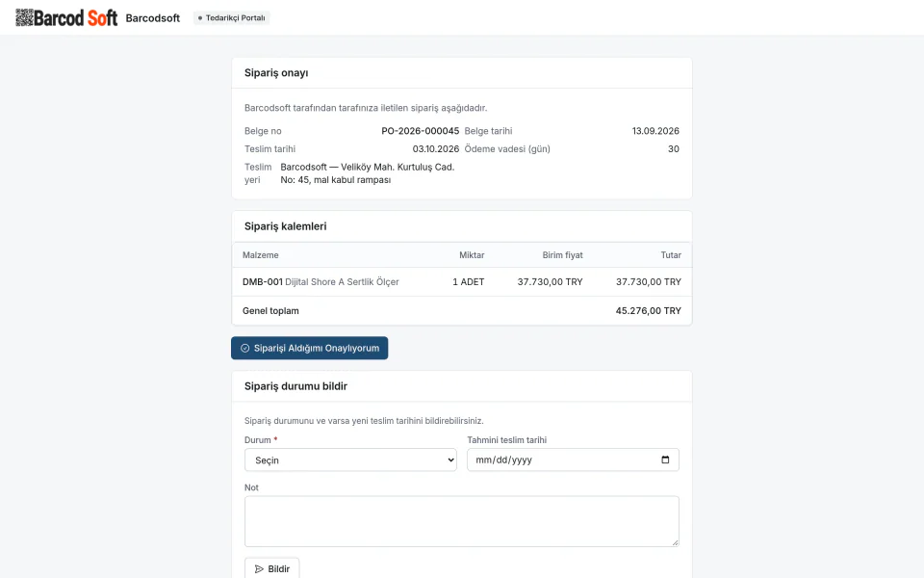Click the Miktar column header

coord(472,255)
